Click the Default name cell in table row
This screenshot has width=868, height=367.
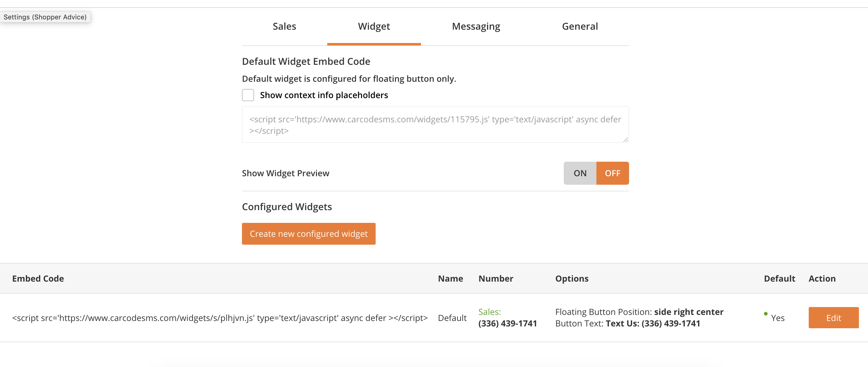(x=452, y=318)
